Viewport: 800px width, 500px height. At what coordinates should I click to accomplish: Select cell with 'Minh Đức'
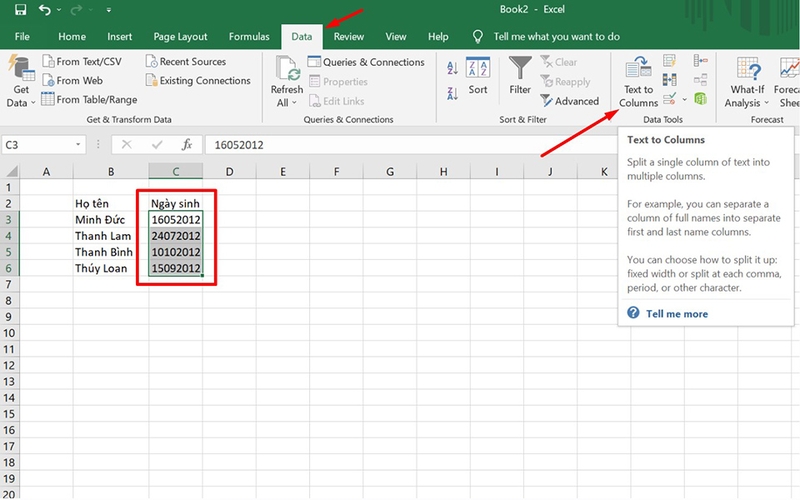click(x=111, y=220)
